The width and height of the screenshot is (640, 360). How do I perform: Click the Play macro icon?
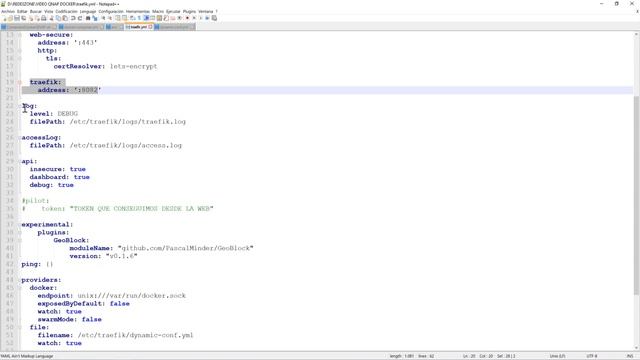[x=201, y=18]
